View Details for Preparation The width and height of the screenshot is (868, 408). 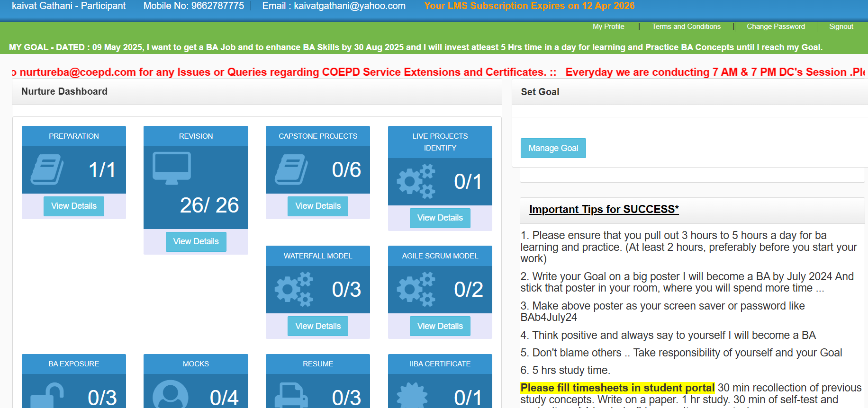pos(74,206)
